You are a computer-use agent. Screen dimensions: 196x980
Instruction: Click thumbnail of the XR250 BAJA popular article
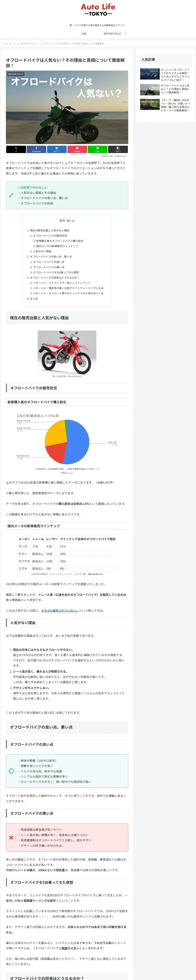point(150,104)
